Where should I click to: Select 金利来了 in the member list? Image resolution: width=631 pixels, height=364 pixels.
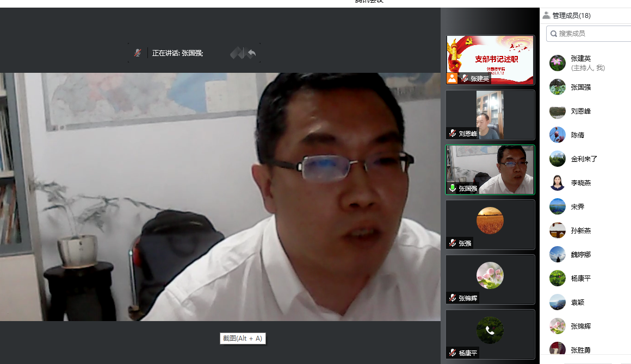[x=584, y=159]
